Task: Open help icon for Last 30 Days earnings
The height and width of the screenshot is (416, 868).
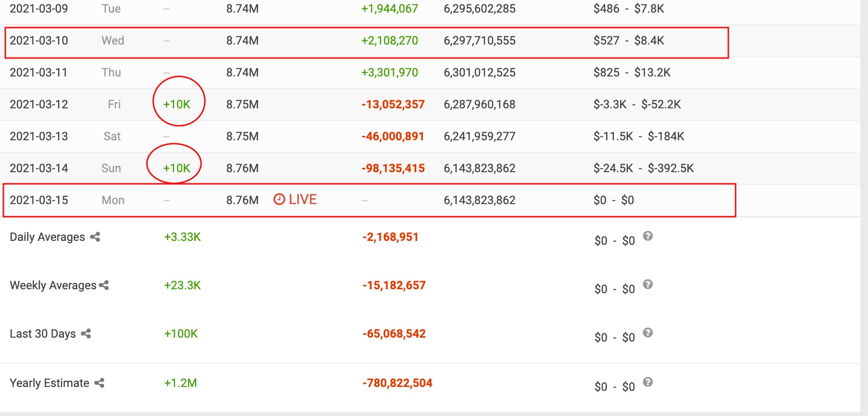Action: [x=648, y=333]
